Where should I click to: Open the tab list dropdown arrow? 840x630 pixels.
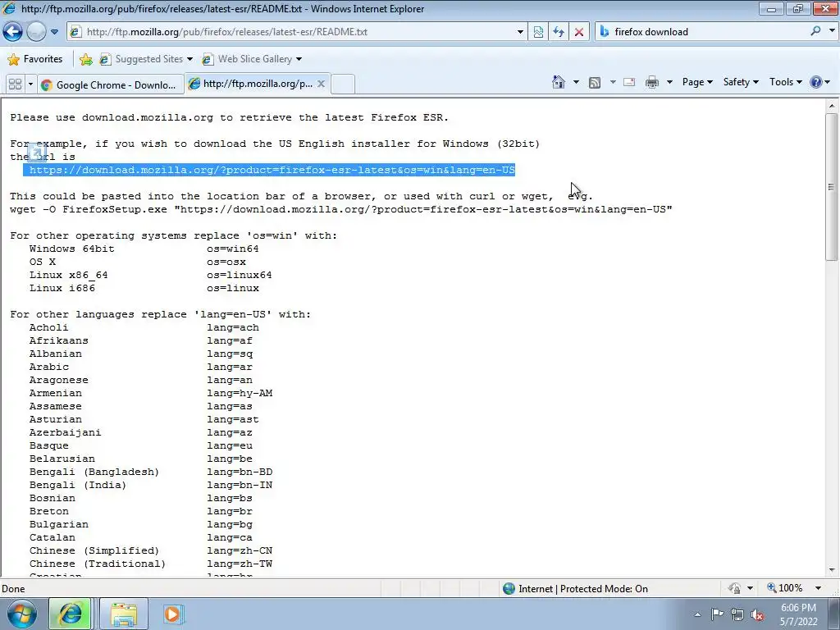click(x=30, y=84)
